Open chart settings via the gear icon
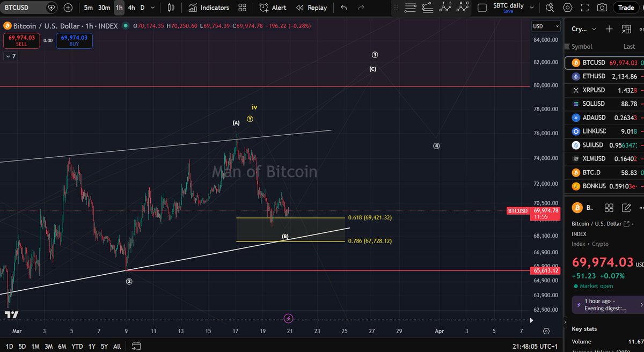644x352 pixels. click(568, 8)
